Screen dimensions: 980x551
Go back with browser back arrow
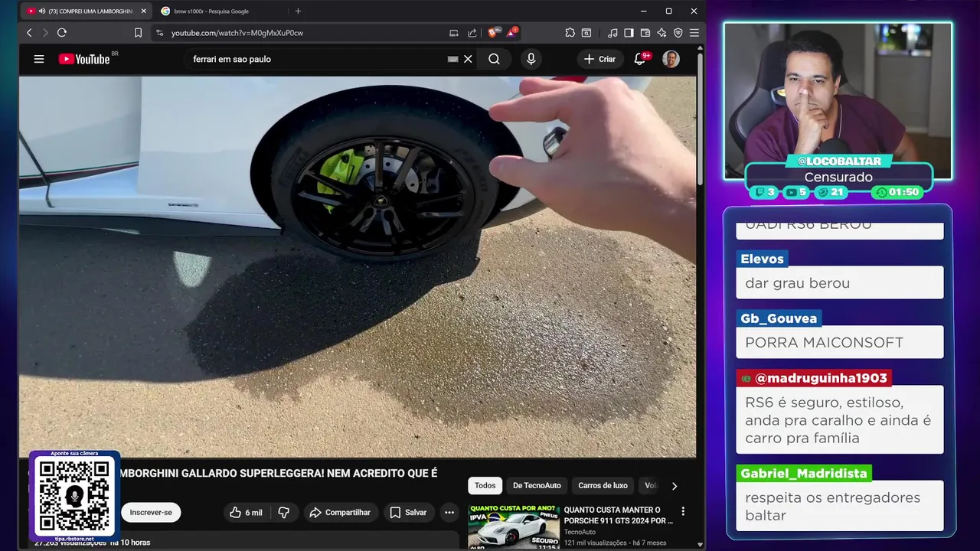(29, 33)
